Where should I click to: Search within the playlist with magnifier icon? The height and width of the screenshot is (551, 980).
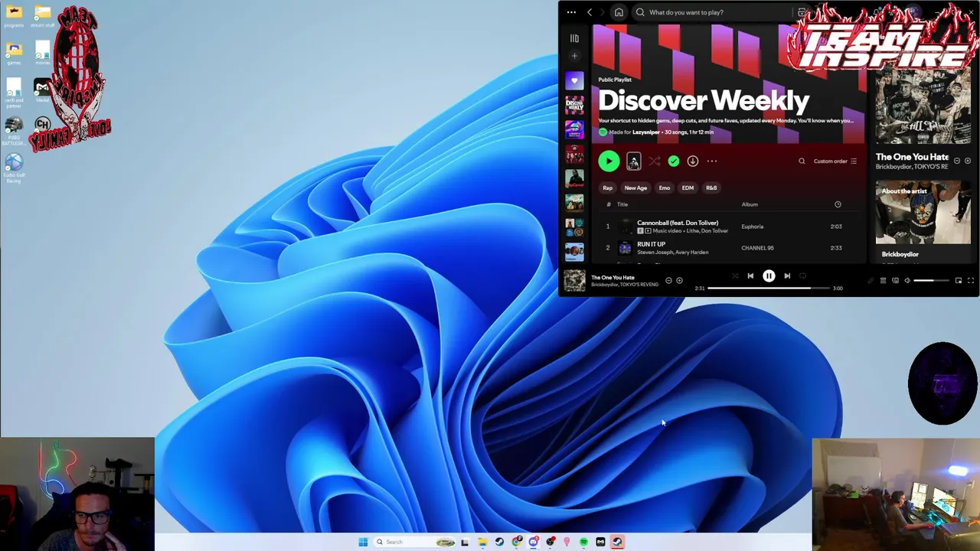pos(802,161)
